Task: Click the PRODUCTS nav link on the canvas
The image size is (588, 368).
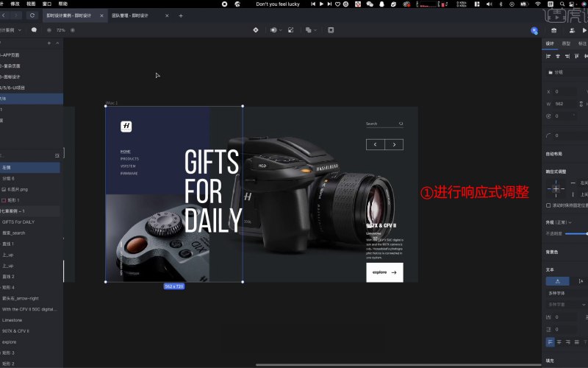Action: coord(129,159)
